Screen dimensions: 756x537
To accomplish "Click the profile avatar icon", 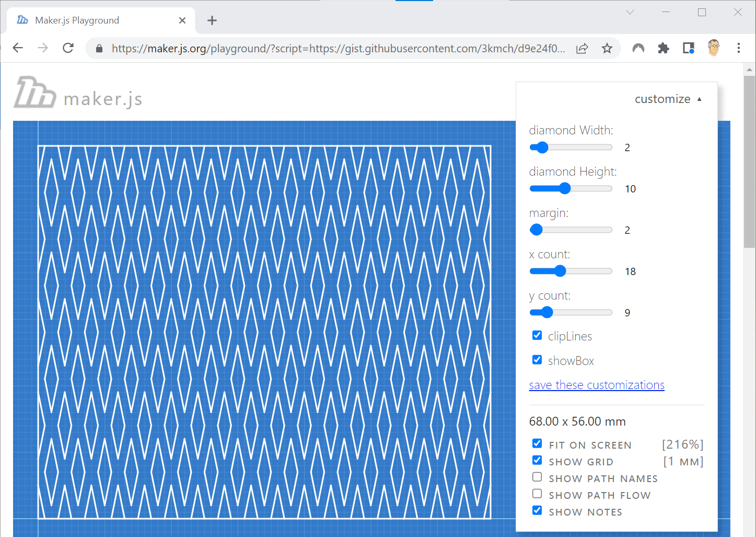I will coord(714,48).
